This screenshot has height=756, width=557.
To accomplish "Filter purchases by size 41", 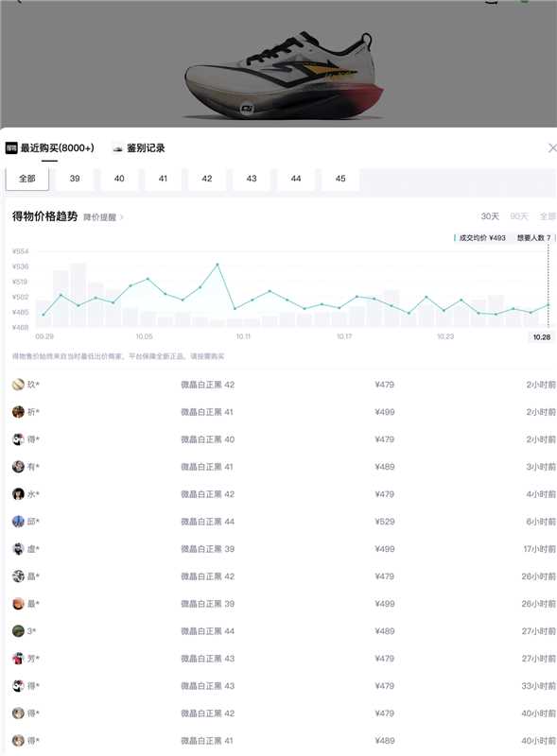I will (164, 179).
